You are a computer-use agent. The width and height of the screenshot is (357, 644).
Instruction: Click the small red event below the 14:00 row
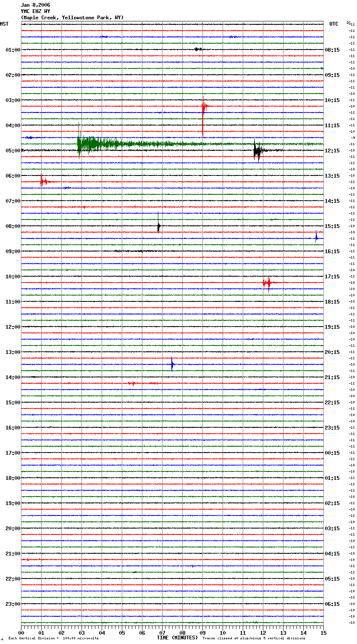tap(132, 383)
